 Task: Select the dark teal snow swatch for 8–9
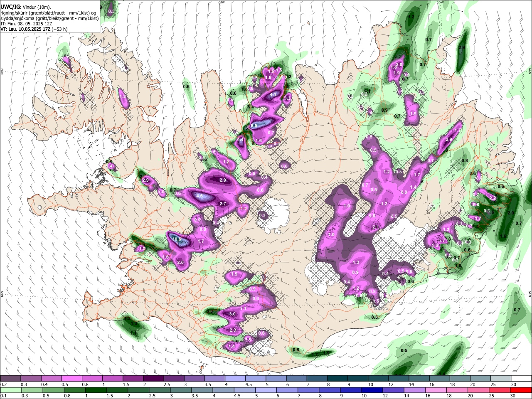pos(337,379)
